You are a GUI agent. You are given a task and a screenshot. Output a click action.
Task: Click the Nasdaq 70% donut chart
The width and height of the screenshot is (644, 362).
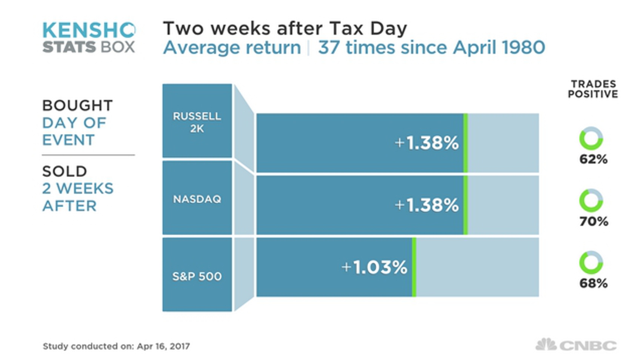point(591,201)
